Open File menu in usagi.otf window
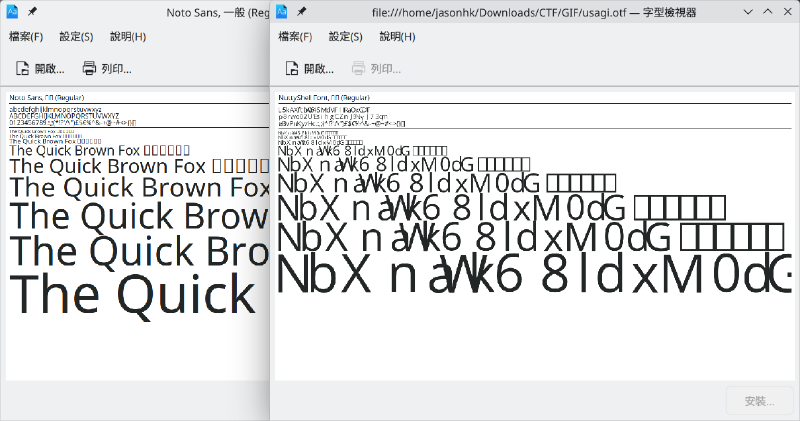Image resolution: width=800 pixels, height=421 pixels. click(x=295, y=37)
